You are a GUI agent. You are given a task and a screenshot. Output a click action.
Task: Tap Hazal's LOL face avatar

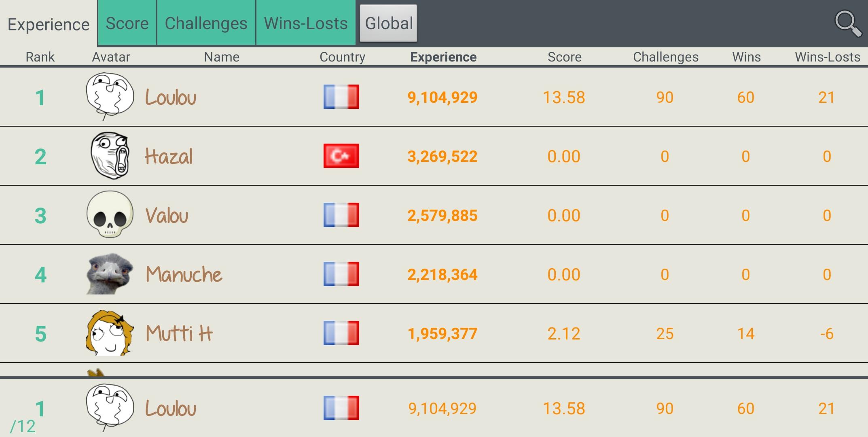pos(110,156)
